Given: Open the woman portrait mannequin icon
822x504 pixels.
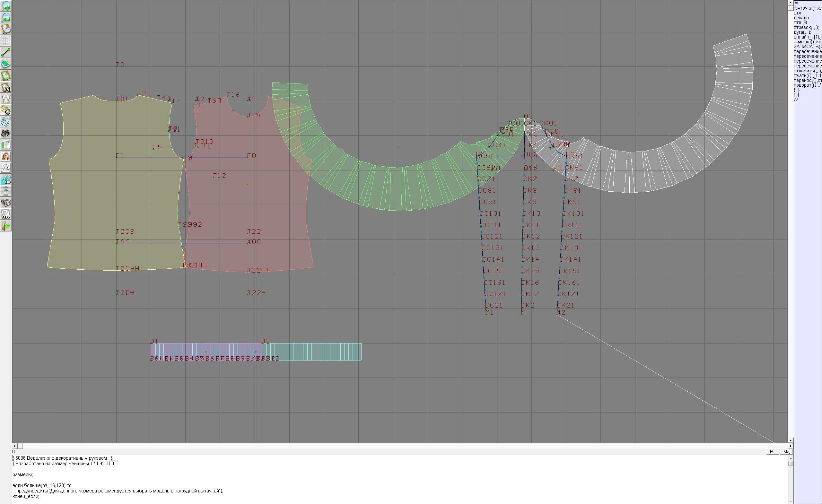Looking at the screenshot, I should [x=6, y=156].
